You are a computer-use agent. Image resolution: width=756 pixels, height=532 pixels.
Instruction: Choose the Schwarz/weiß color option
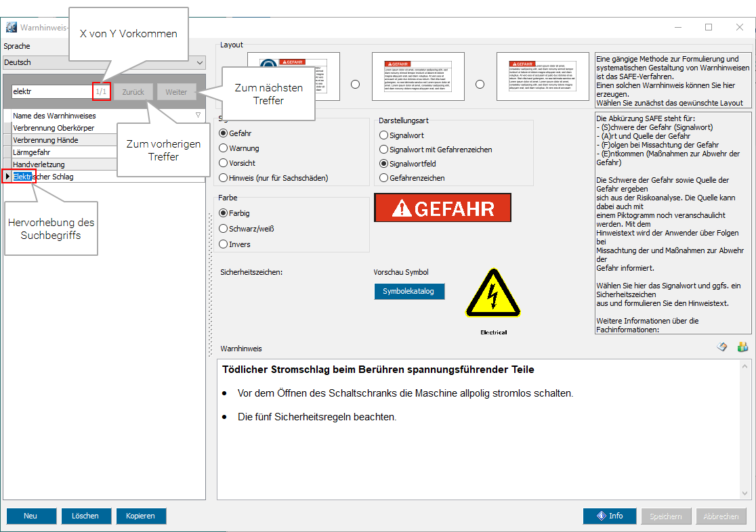point(224,229)
